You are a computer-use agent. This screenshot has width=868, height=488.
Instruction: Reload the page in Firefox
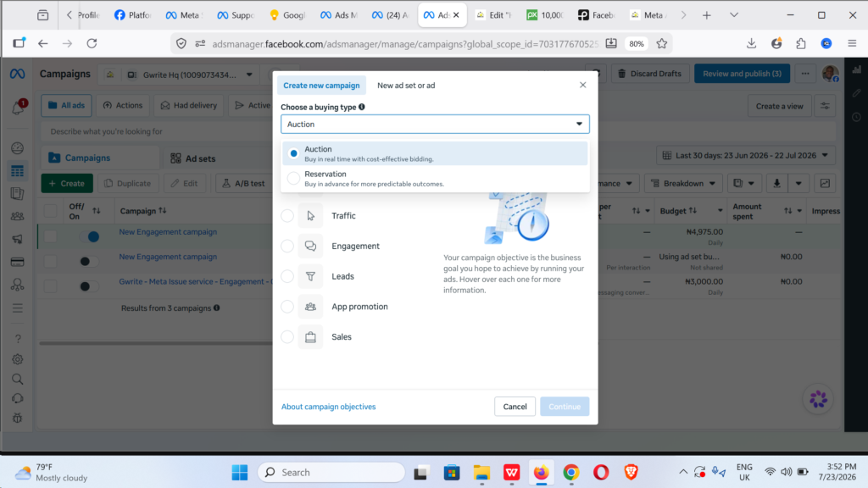pos(92,43)
